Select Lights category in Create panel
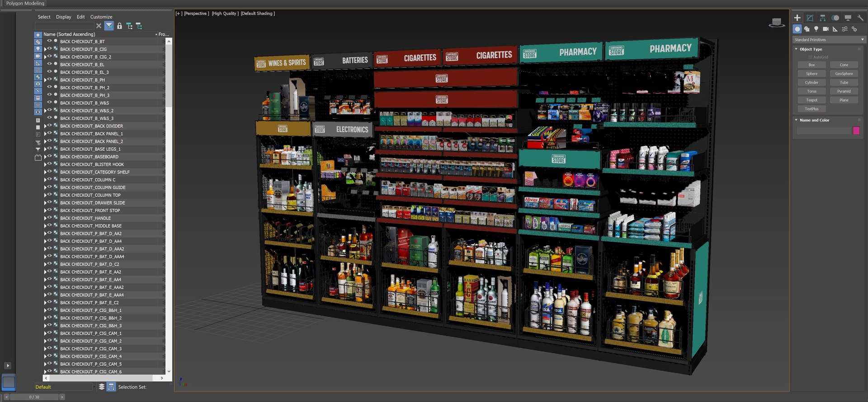Viewport: 868px width, 402px height. pyautogui.click(x=816, y=29)
